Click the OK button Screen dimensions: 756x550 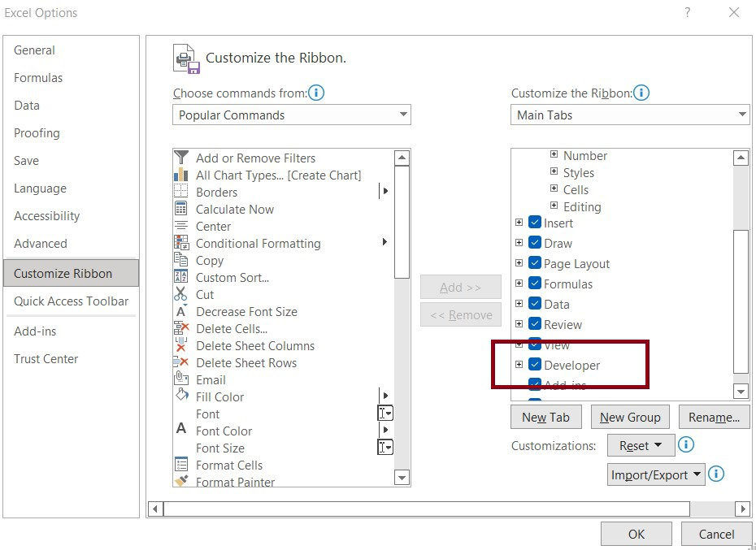coord(637,534)
